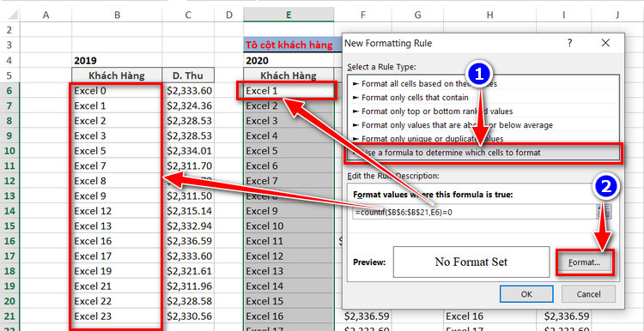Select the 'Excel 6' cell
The image size is (644, 331).
click(x=289, y=165)
